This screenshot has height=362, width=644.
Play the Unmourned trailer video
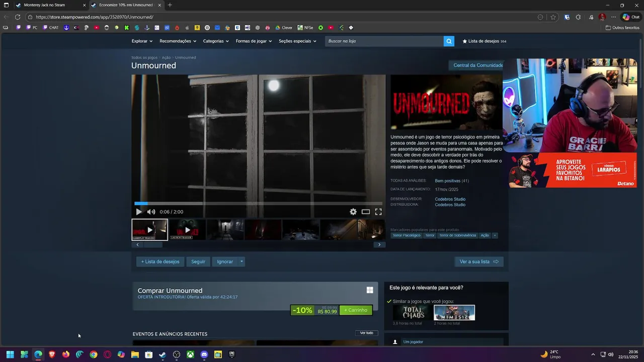coord(139,212)
